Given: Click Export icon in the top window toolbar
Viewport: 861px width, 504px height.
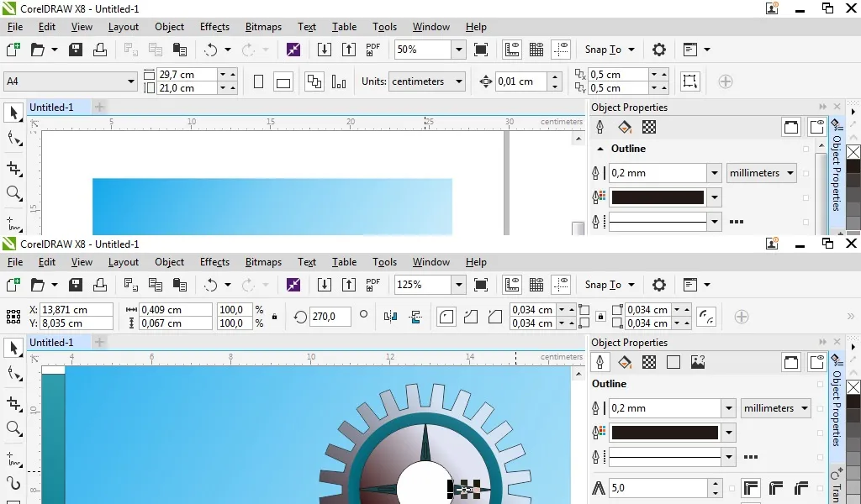Looking at the screenshot, I should (x=349, y=50).
